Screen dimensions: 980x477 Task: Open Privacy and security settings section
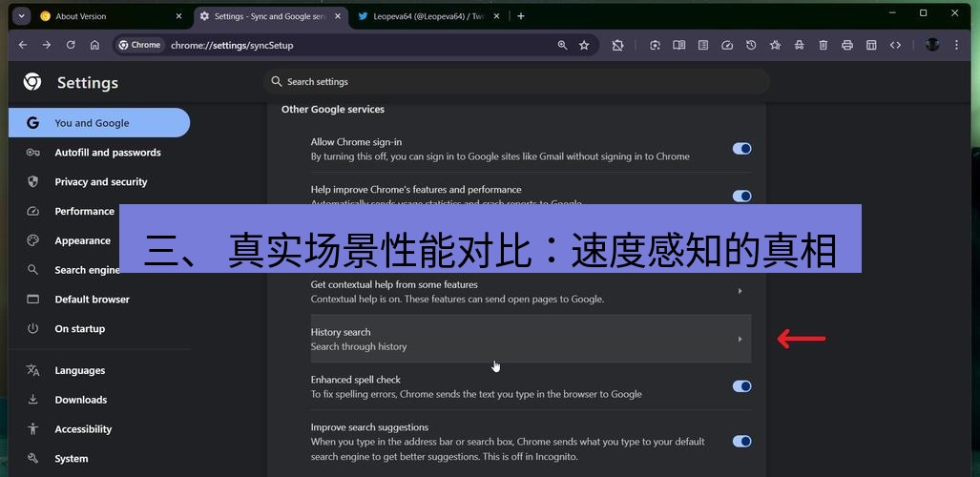click(101, 182)
